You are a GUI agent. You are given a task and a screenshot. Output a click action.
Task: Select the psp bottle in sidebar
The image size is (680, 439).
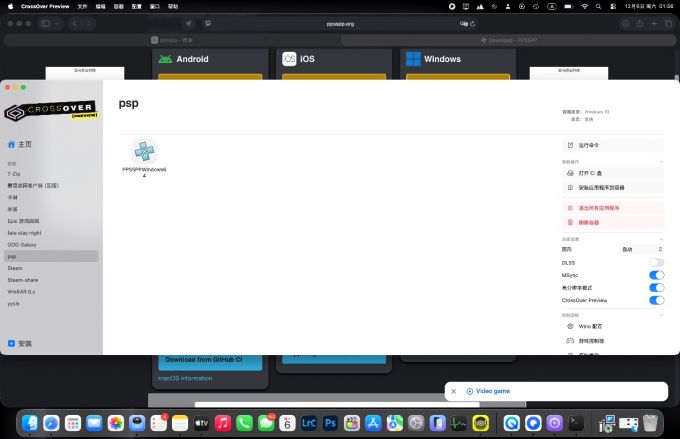click(51, 256)
